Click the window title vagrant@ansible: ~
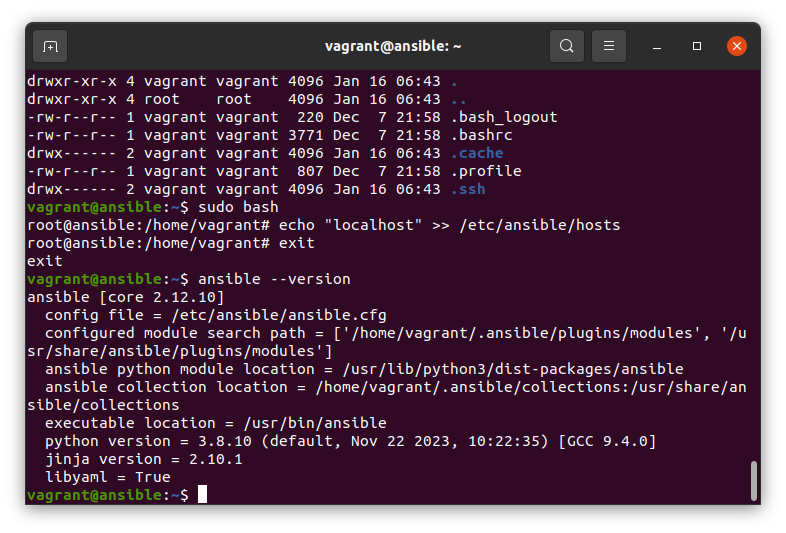This screenshot has width=786, height=533. (393, 46)
